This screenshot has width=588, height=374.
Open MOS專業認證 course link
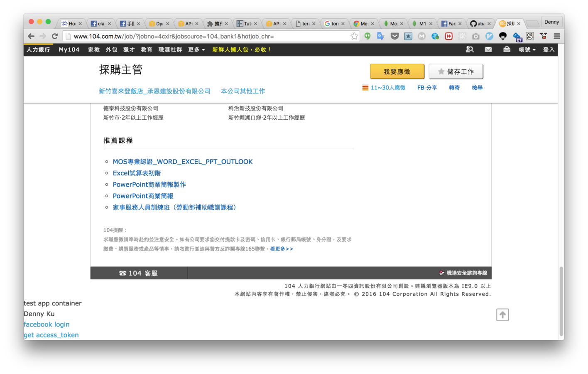click(183, 162)
